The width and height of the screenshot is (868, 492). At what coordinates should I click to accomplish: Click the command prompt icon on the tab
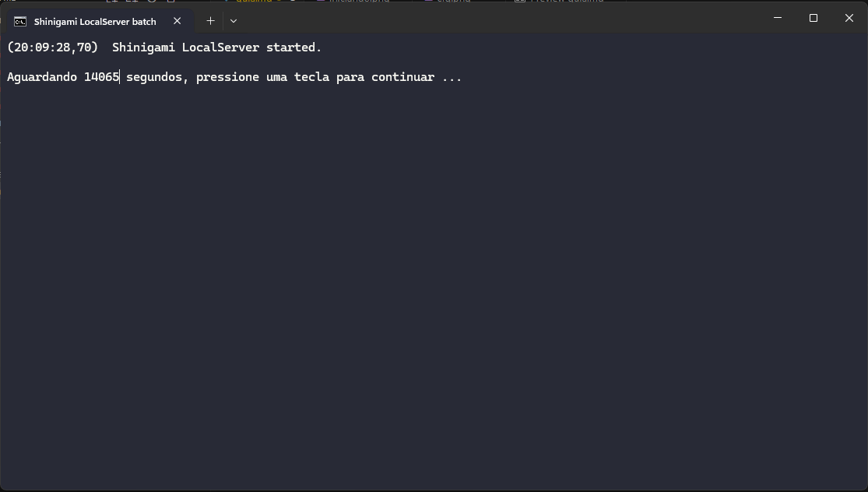pos(20,22)
